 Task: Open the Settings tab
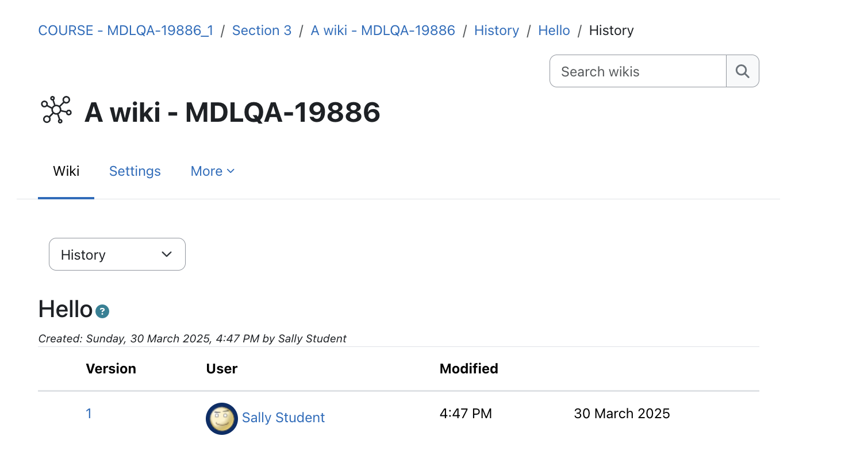pyautogui.click(x=135, y=171)
